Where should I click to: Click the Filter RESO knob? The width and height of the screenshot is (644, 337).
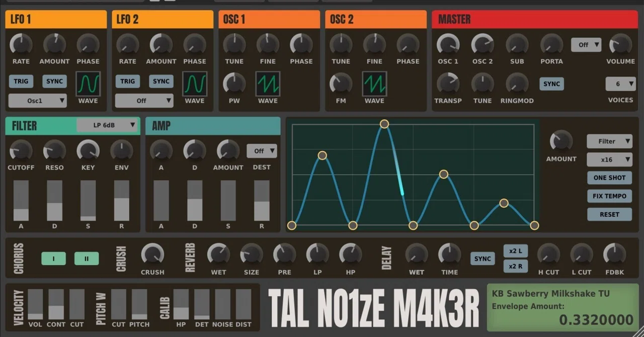54,150
